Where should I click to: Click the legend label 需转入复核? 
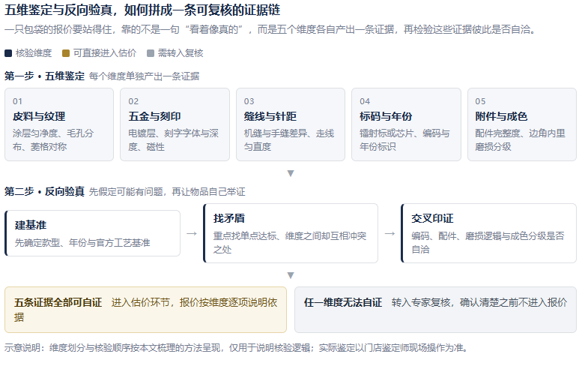click(181, 53)
